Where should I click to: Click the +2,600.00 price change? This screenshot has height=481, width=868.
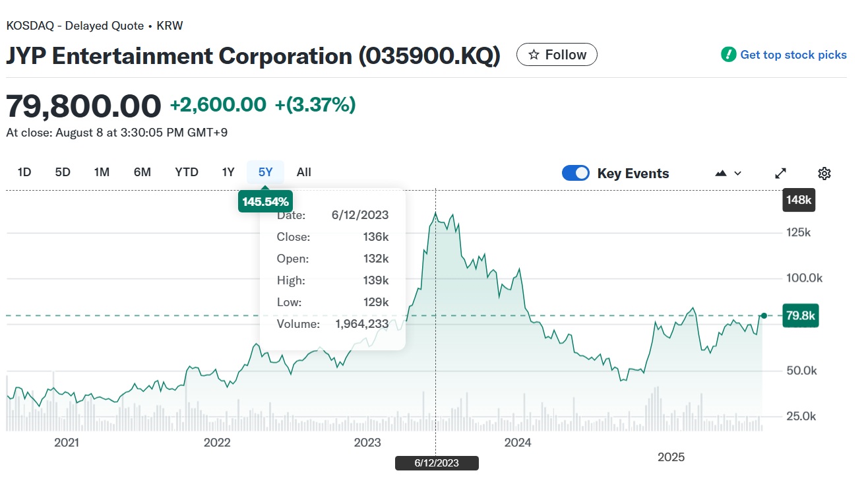[x=218, y=104]
